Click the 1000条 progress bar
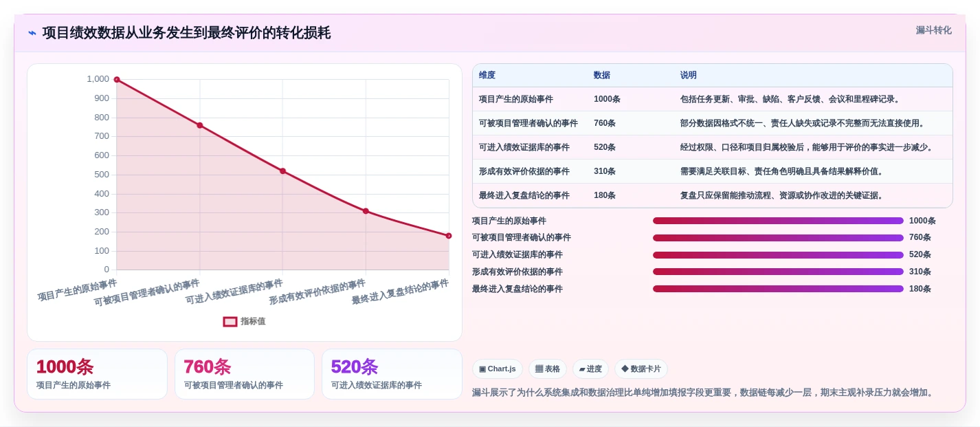Screen dimensions: 980x427 [778, 221]
